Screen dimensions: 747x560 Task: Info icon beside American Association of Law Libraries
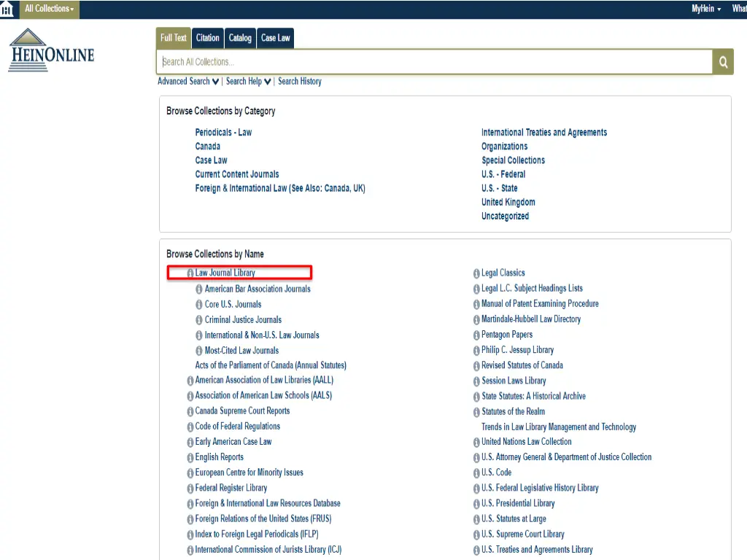tap(190, 381)
